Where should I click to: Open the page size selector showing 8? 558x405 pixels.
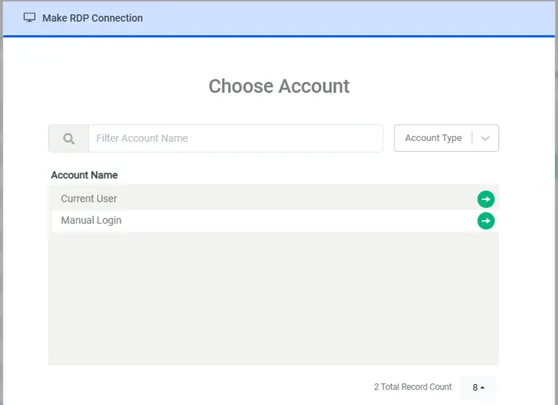pyautogui.click(x=478, y=387)
